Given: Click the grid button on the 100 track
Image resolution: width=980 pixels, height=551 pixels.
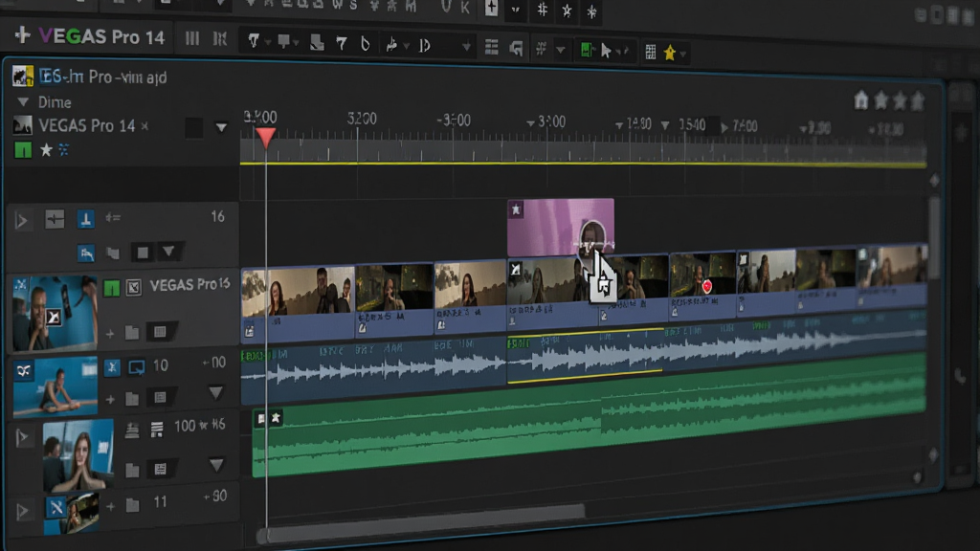Looking at the screenshot, I should click(x=160, y=469).
